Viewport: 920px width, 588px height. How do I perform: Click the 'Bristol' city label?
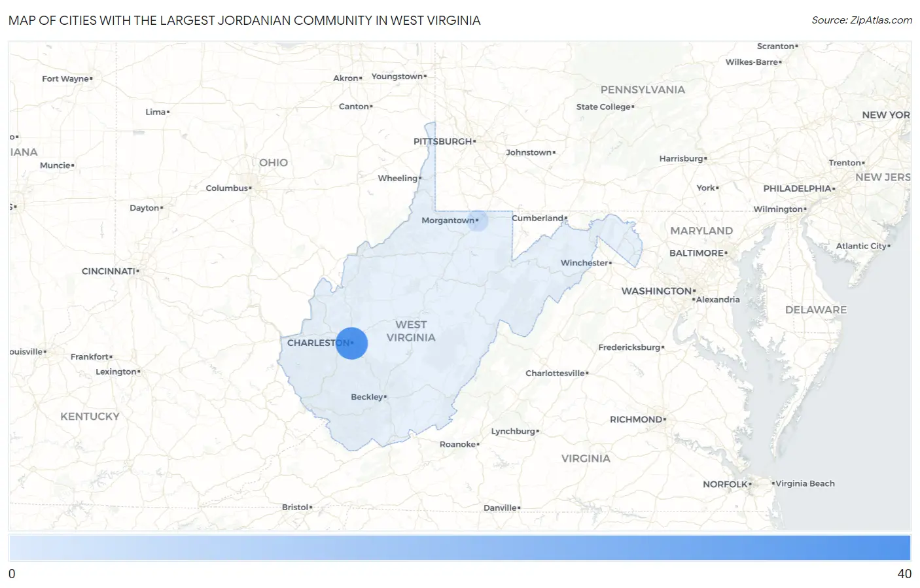(295, 507)
